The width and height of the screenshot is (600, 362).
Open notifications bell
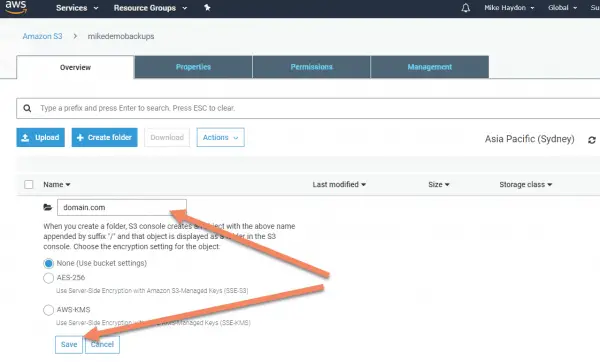coord(465,8)
